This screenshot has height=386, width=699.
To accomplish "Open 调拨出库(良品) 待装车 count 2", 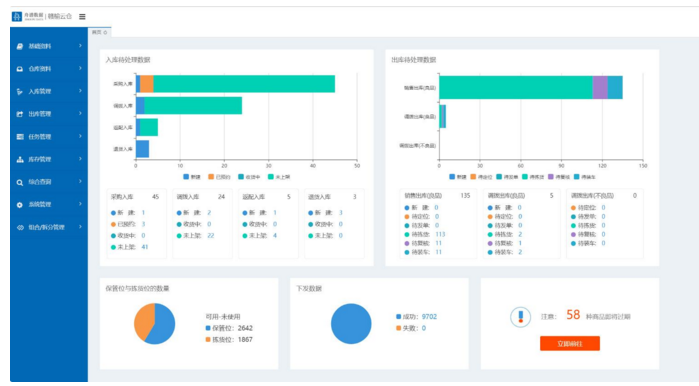I will click(520, 252).
